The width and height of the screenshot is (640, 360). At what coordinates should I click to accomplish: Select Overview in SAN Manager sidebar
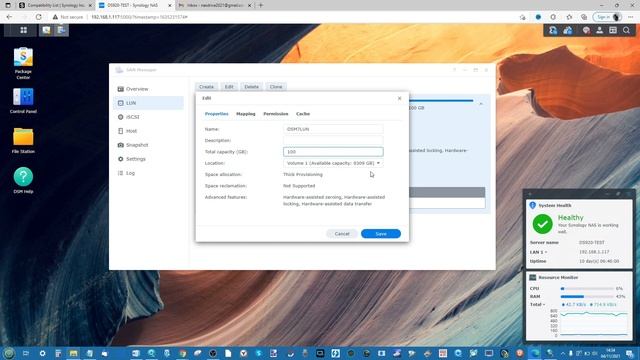pos(148,89)
